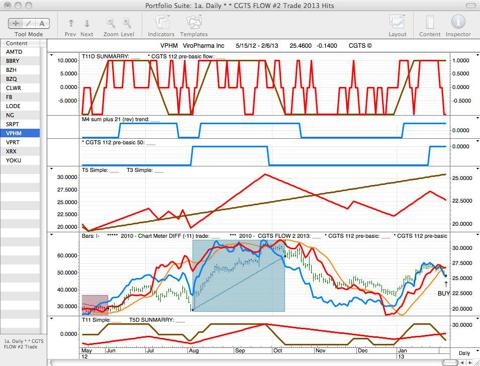This screenshot has height=366, width=480.
Task: Click the T11D SUNMARRY indicator label
Action: click(x=105, y=56)
